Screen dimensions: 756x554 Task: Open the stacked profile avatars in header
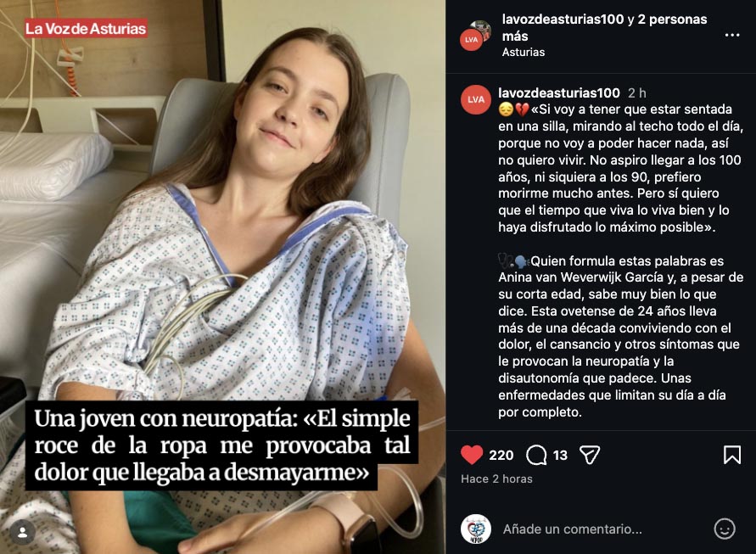point(475,35)
